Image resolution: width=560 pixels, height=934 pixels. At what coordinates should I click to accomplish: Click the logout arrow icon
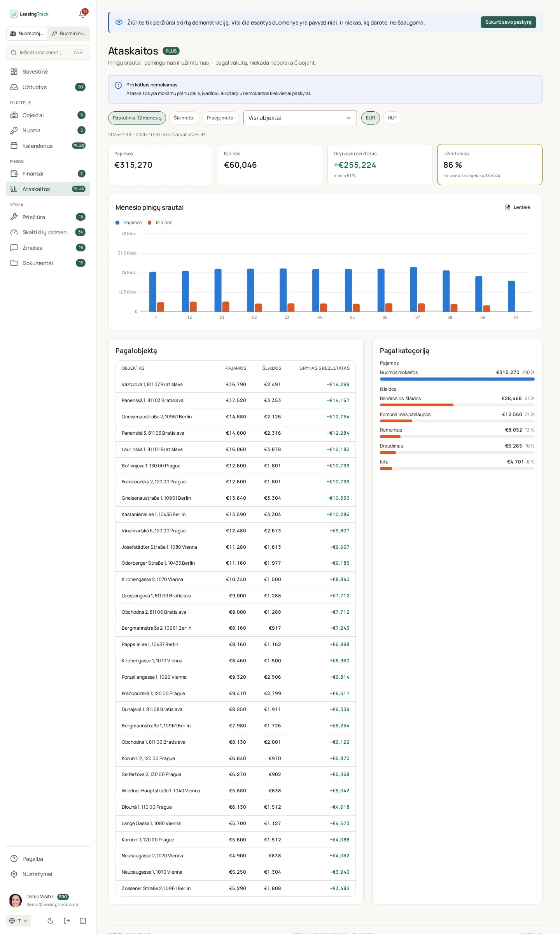[67, 921]
